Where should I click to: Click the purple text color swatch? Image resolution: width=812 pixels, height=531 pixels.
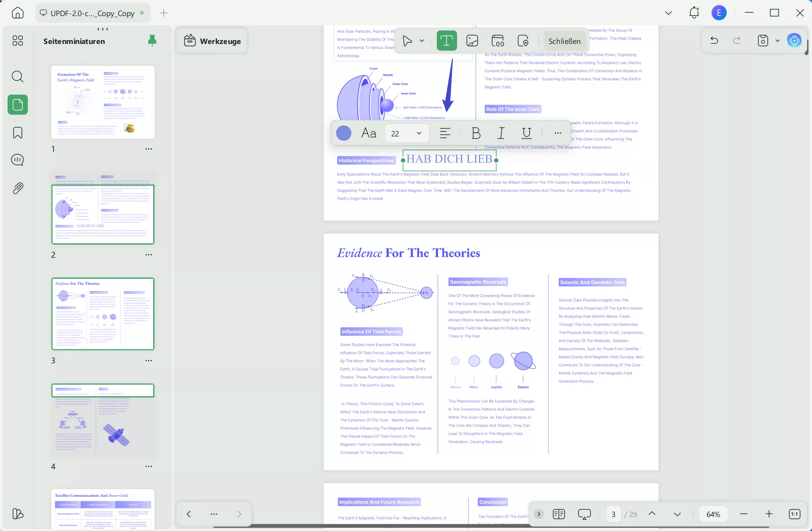344,133
